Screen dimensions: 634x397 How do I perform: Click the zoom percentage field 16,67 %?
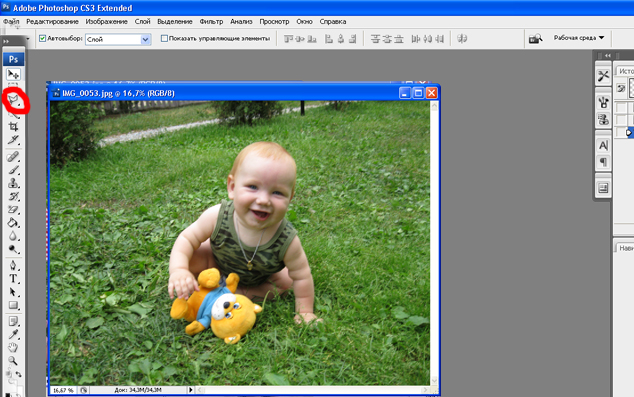(x=63, y=390)
